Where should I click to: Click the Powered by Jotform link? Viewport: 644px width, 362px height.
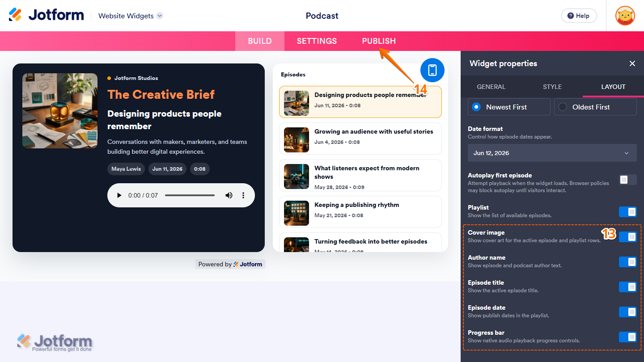pos(230,264)
